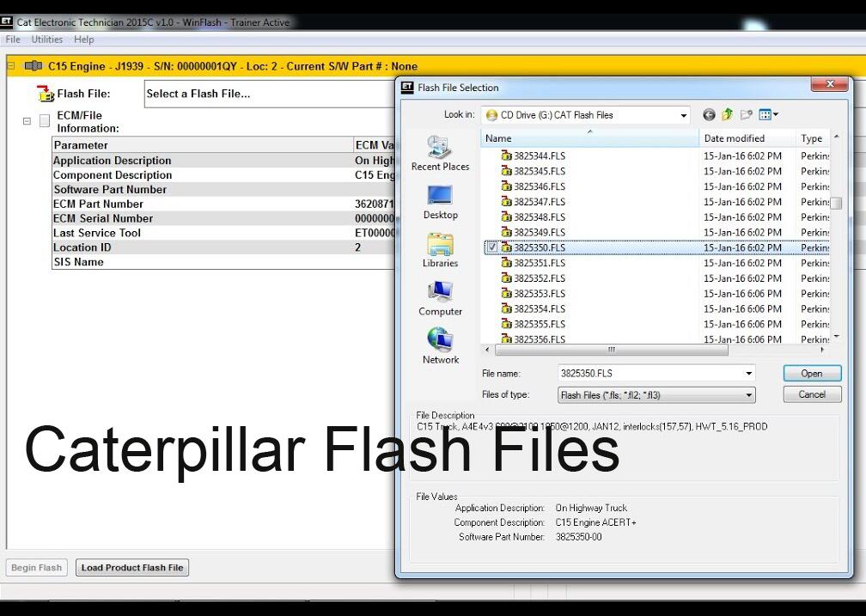
Task: Click the file icon of 3825355.FLS
Action: click(506, 324)
